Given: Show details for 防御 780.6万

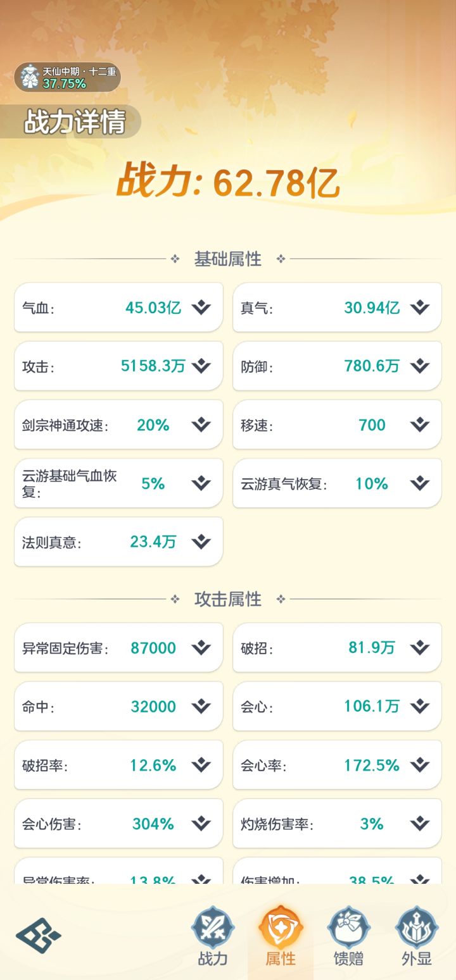Looking at the screenshot, I should (x=419, y=366).
